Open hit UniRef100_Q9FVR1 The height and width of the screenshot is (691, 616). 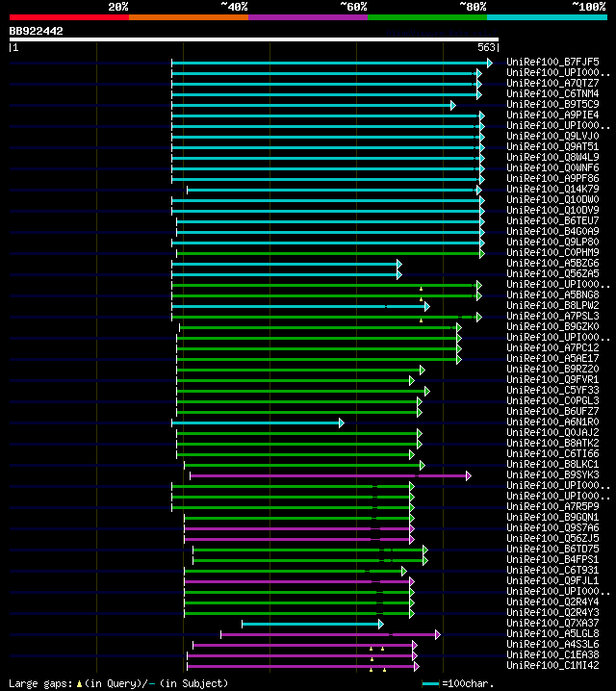(552, 379)
